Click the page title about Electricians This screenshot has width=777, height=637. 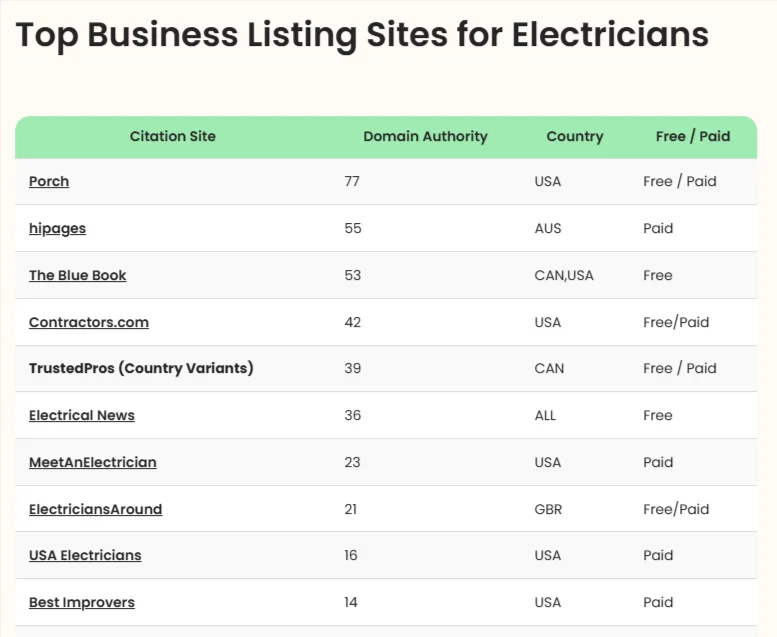point(362,35)
